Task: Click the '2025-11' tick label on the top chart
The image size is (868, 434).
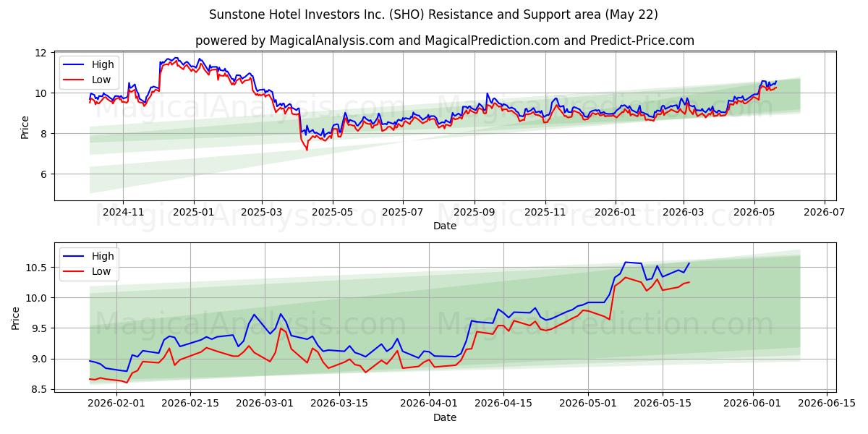Action: tap(544, 212)
